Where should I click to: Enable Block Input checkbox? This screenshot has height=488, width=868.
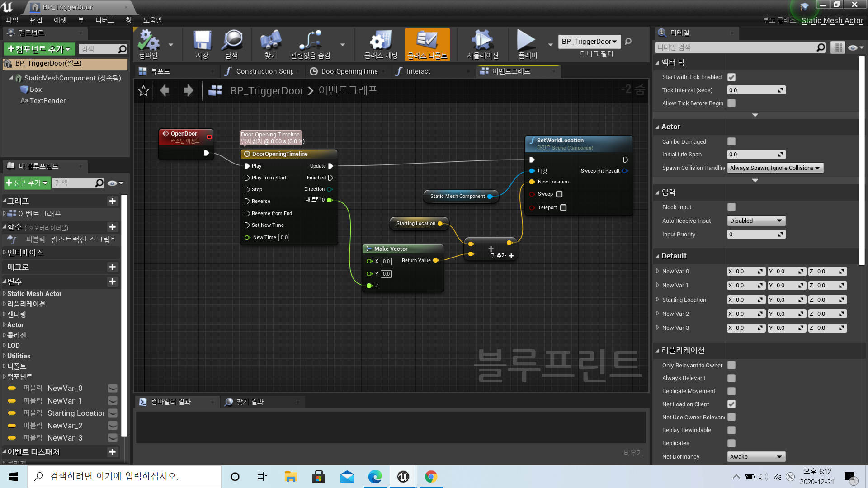tap(731, 207)
